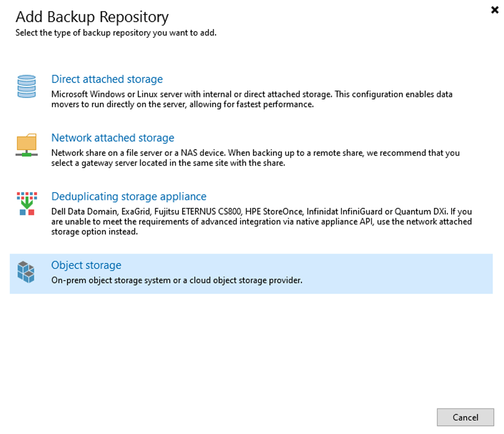Click the Dell Data Domain description text
This screenshot has width=504, height=434.
[x=261, y=221]
